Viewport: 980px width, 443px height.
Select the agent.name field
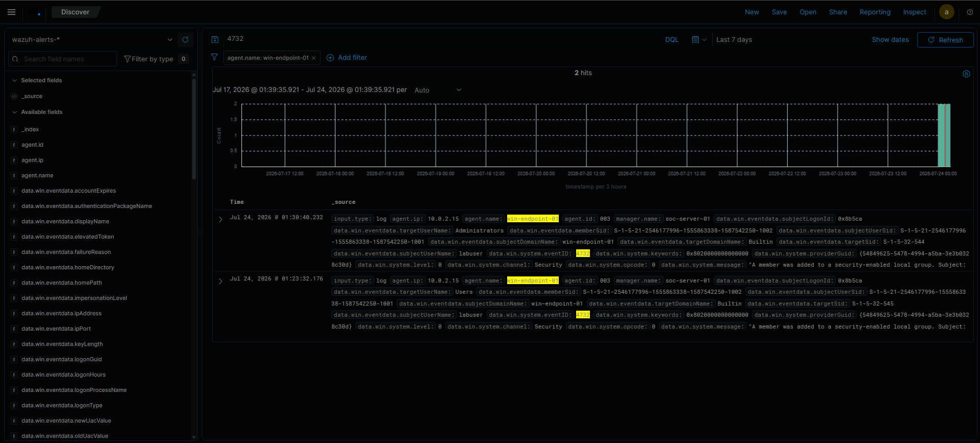[37, 175]
